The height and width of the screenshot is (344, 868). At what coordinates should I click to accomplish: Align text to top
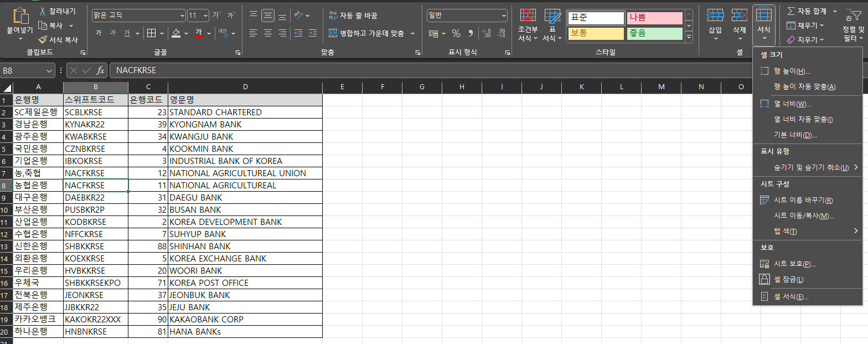coord(254,16)
